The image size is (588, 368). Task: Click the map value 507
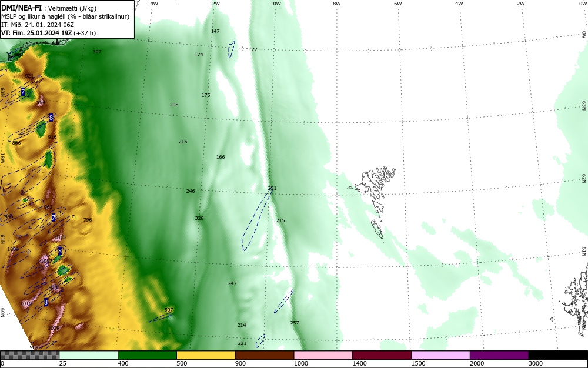(169, 310)
